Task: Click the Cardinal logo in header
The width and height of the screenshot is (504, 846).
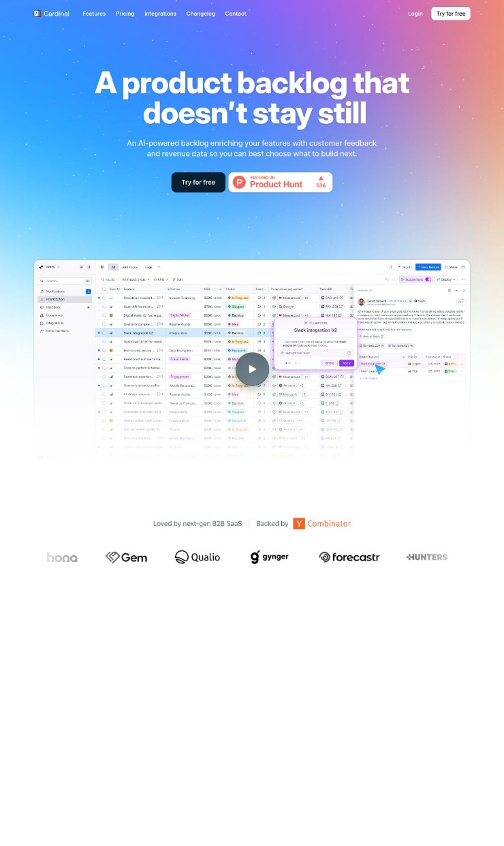Action: click(x=51, y=14)
